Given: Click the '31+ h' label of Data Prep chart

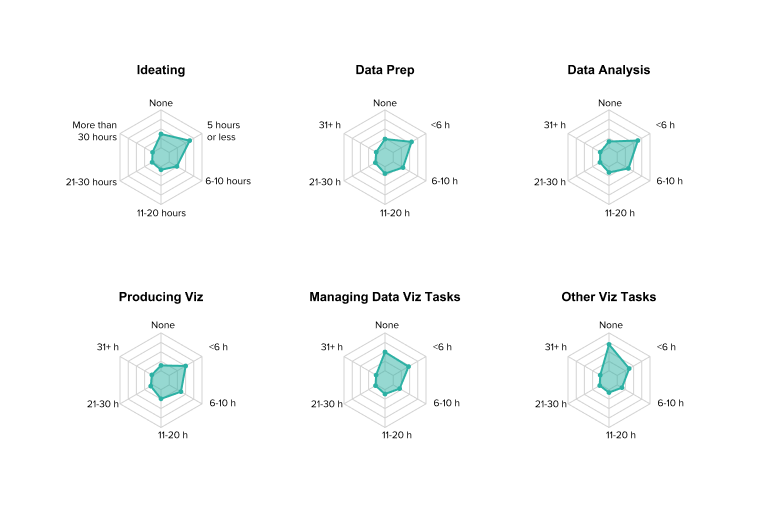Looking at the screenshot, I should [329, 125].
